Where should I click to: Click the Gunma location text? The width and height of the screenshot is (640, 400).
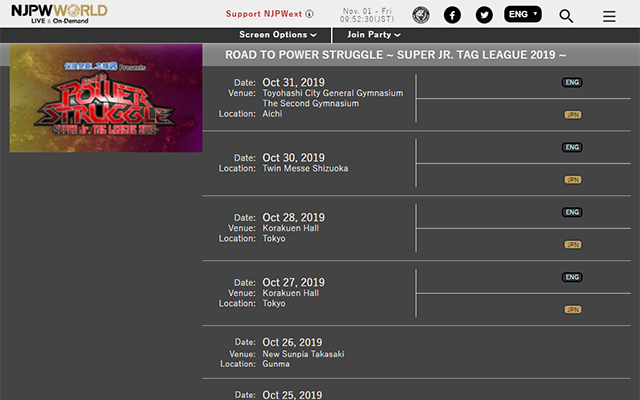coord(276,364)
